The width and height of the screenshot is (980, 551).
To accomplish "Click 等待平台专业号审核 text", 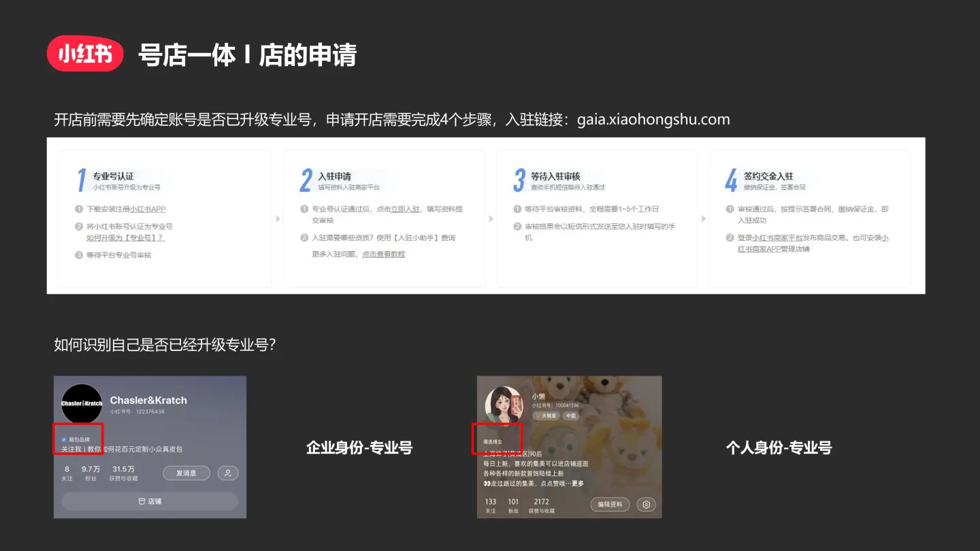I will point(118,255).
